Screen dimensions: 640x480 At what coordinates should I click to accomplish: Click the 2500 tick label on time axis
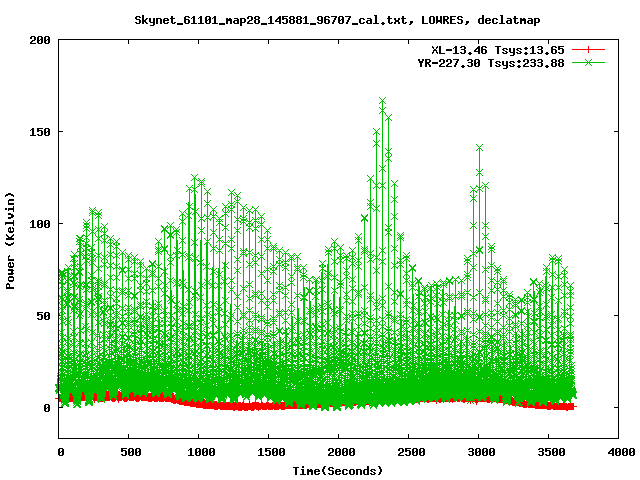[408, 452]
